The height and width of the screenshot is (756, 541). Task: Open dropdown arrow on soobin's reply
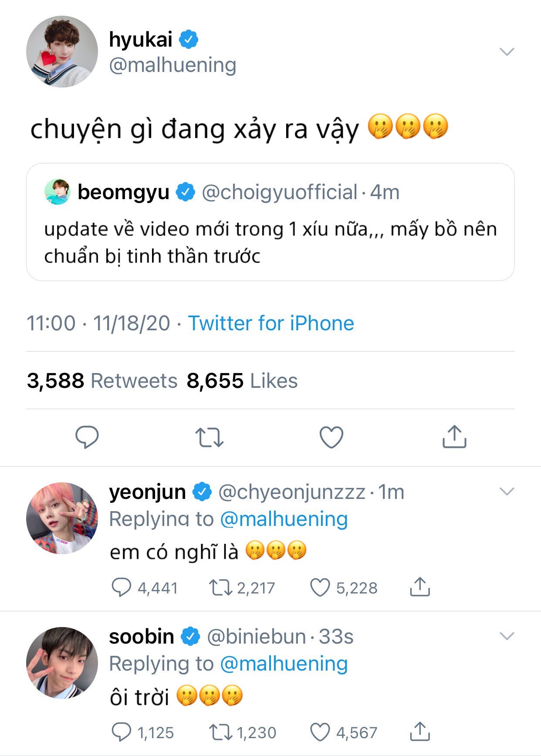(507, 636)
